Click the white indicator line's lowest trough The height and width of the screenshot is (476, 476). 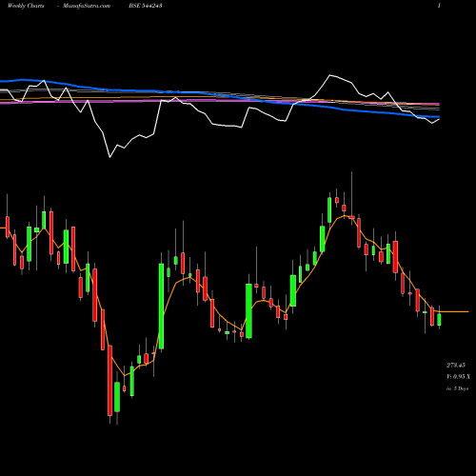(x=109, y=157)
